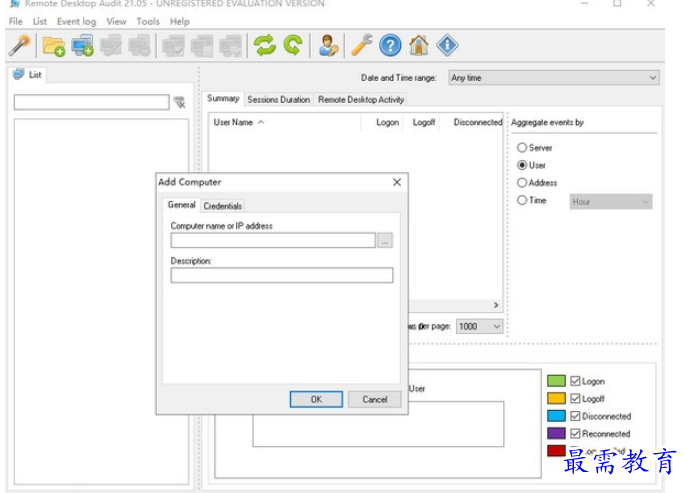Open the Hour aggregation dropdown

pos(611,201)
